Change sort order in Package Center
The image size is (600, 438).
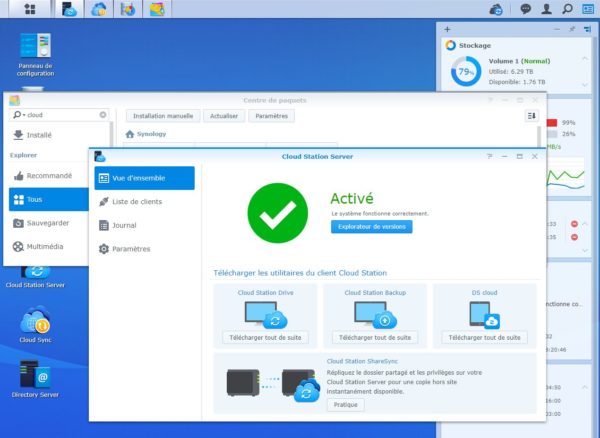click(532, 116)
